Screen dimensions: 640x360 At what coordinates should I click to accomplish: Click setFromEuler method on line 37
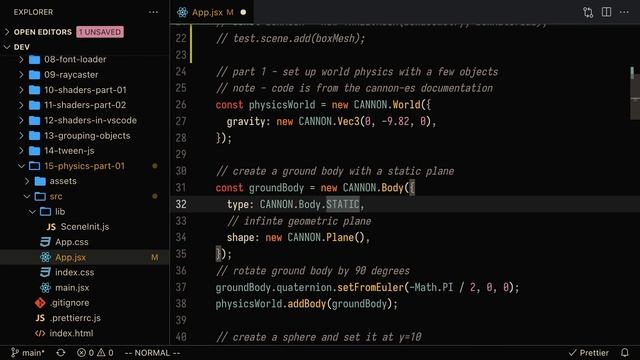pyautogui.click(x=371, y=287)
